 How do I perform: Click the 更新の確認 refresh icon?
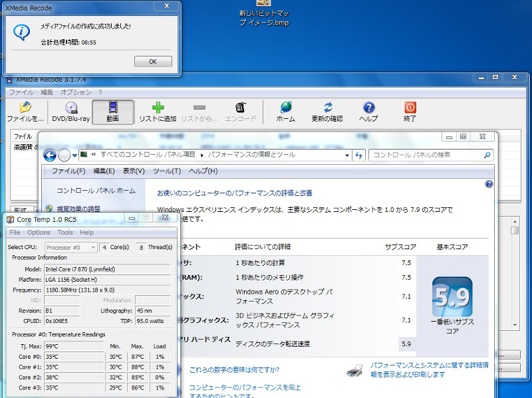(327, 112)
